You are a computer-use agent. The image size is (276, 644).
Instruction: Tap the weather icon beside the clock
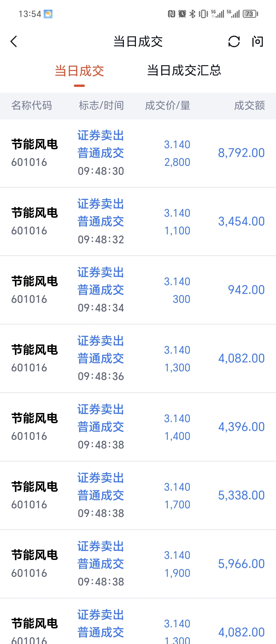coord(48,14)
